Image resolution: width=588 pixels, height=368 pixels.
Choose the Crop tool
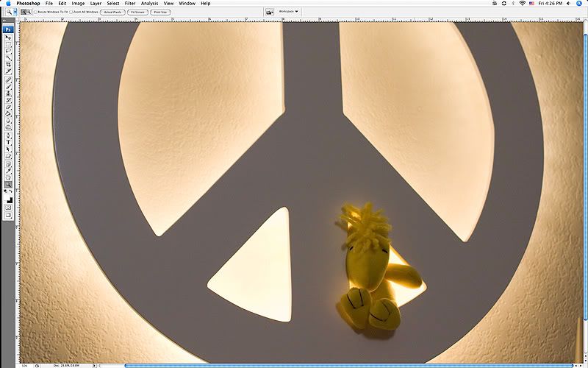pyautogui.click(x=8, y=65)
